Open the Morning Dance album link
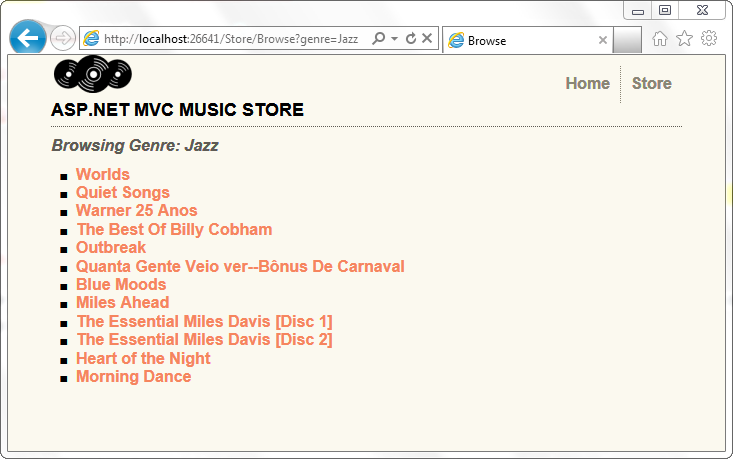This screenshot has width=733, height=459. coord(133,376)
